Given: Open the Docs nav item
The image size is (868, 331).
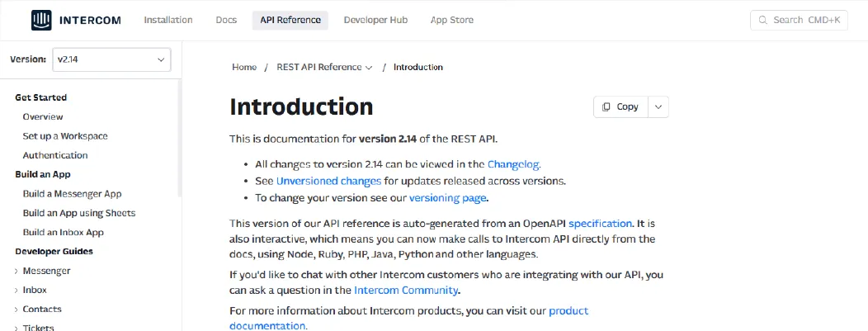Looking at the screenshot, I should tap(226, 20).
